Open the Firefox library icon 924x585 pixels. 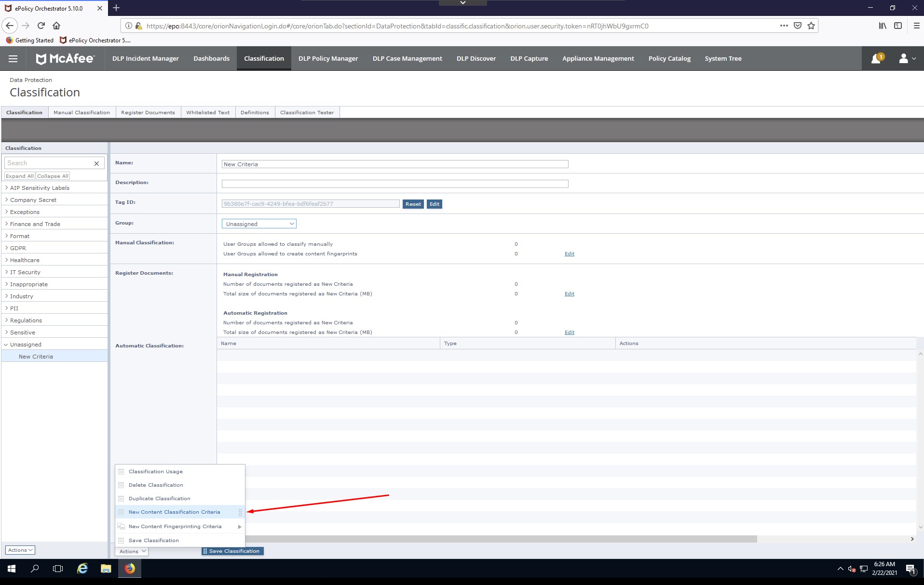click(883, 26)
